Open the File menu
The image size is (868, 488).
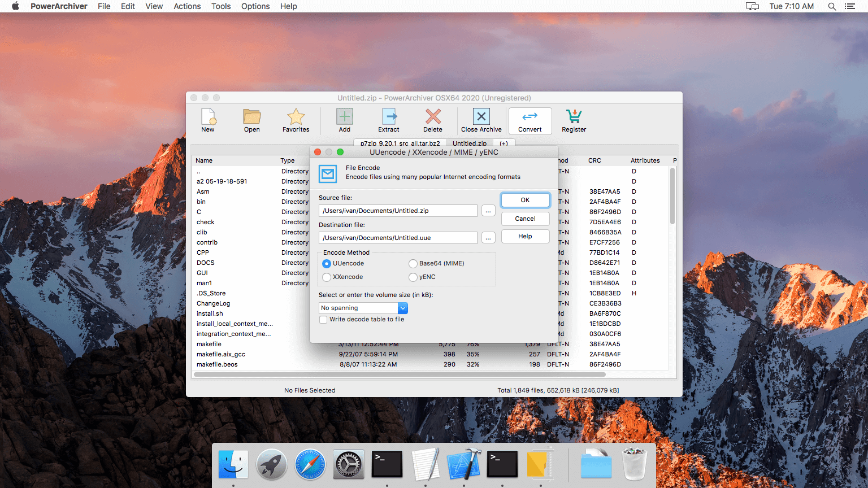click(x=104, y=6)
